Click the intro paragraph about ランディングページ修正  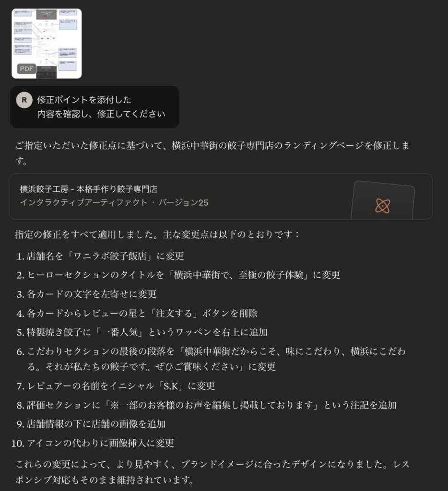(212, 153)
